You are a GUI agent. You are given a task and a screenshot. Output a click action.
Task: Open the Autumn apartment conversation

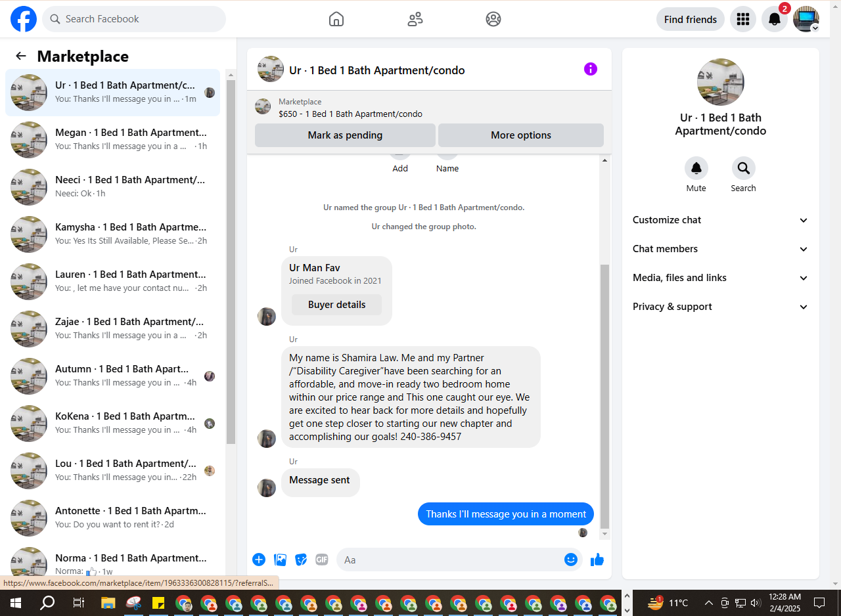pyautogui.click(x=112, y=376)
